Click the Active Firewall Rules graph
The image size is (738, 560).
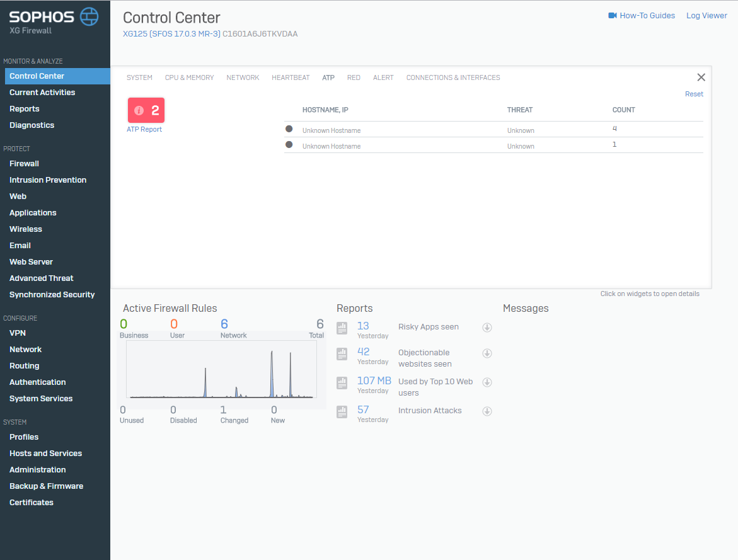click(221, 369)
